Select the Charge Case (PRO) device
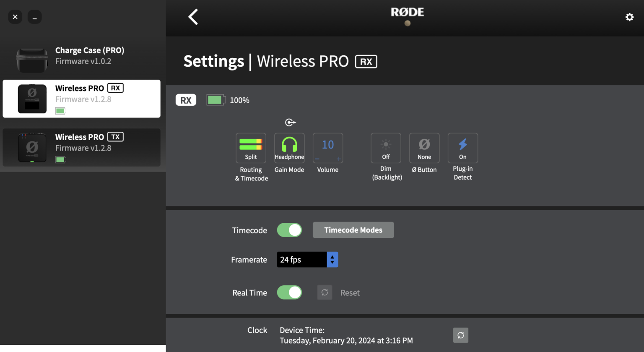The width and height of the screenshot is (644, 352). pyautogui.click(x=82, y=57)
